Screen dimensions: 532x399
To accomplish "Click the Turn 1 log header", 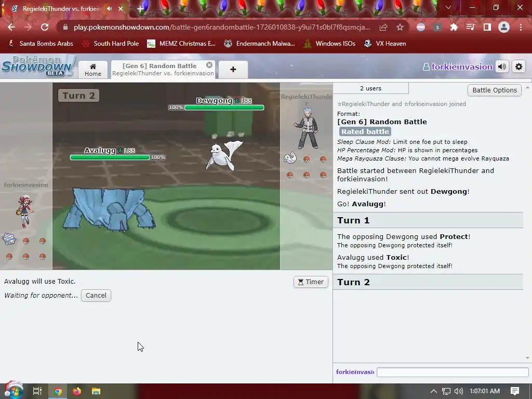I will pyautogui.click(x=428, y=220).
